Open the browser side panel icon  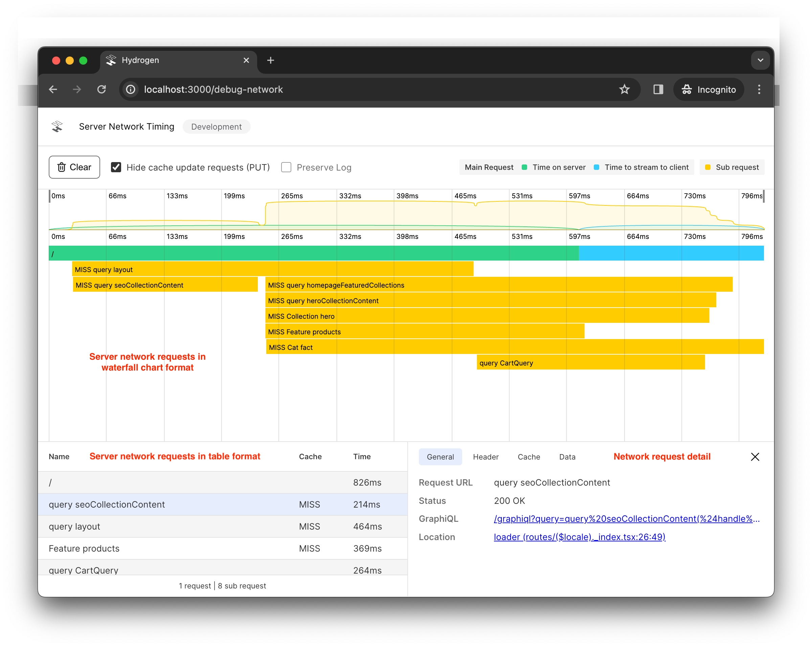(x=658, y=89)
